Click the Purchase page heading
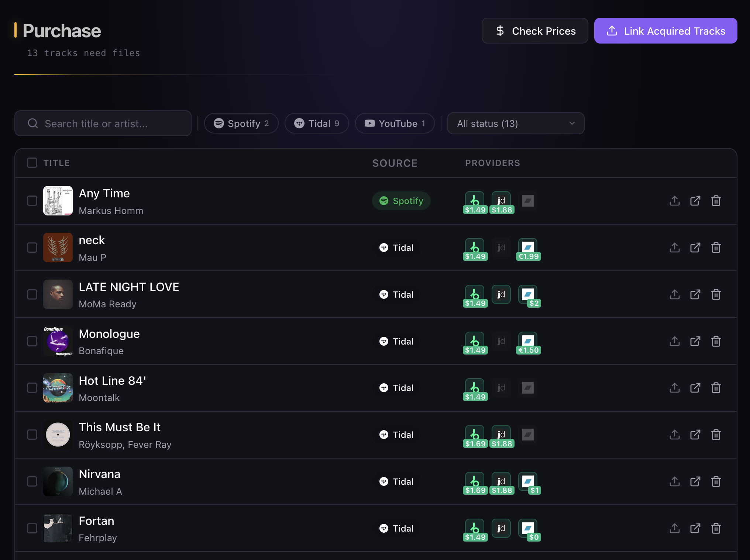Image resolution: width=750 pixels, height=560 pixels. pyautogui.click(x=62, y=31)
